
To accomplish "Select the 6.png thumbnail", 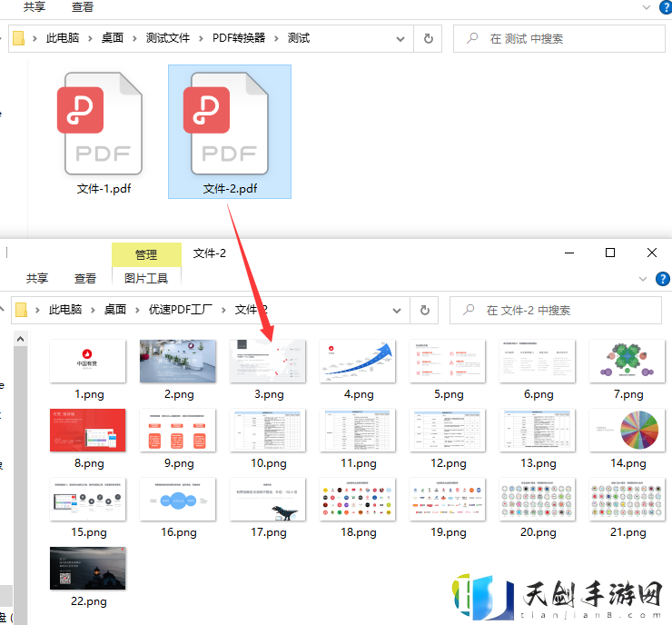I will pyautogui.click(x=538, y=361).
